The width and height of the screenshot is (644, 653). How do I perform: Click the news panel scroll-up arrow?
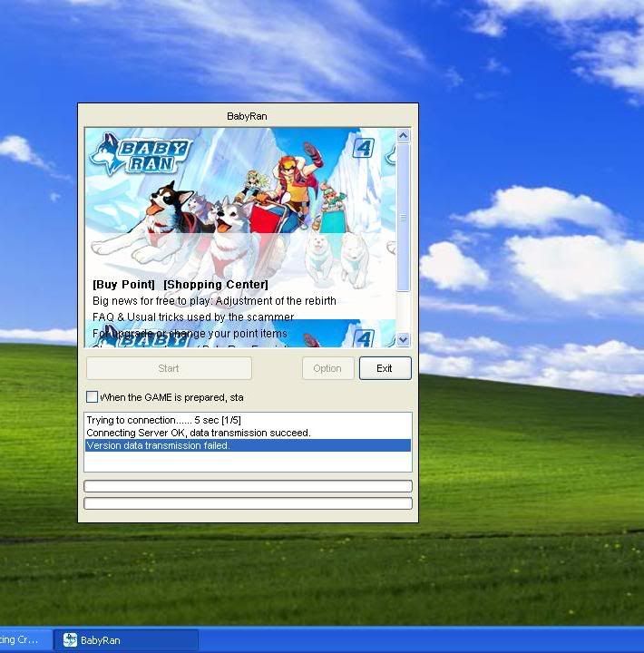pos(403,135)
